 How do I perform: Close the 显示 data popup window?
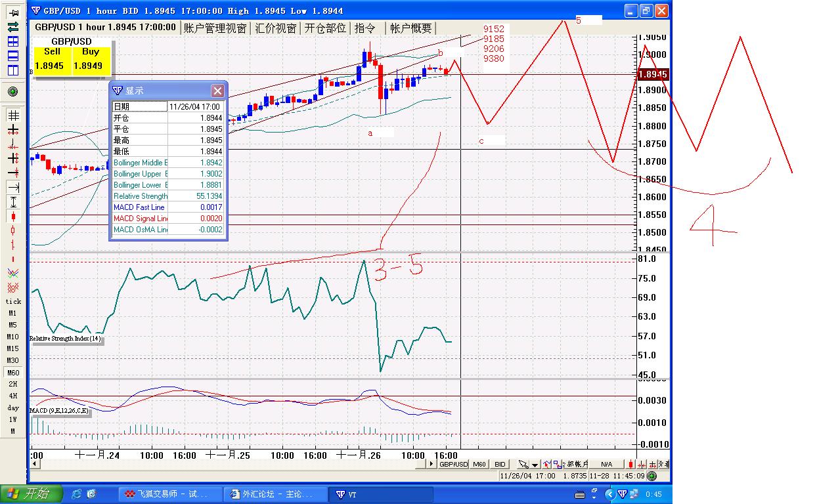click(217, 91)
